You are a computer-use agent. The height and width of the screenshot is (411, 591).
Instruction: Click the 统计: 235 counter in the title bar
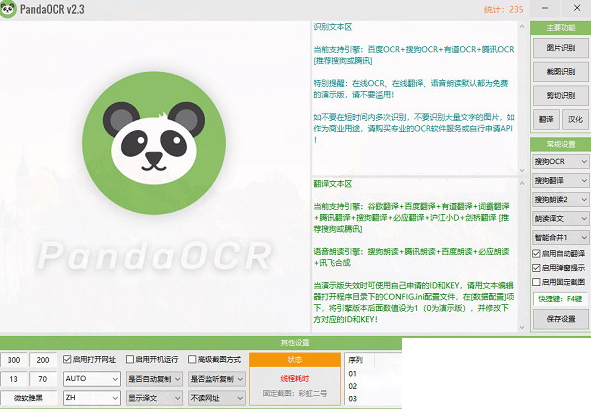pyautogui.click(x=504, y=9)
